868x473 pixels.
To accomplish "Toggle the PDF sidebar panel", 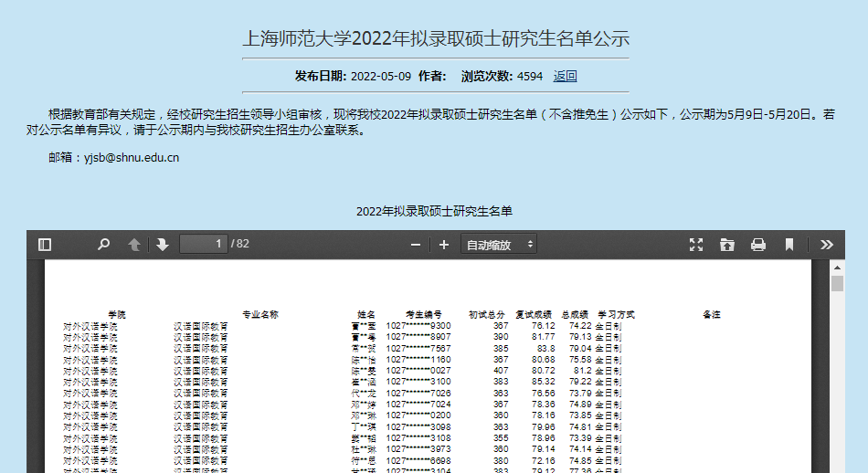I will click(x=45, y=245).
